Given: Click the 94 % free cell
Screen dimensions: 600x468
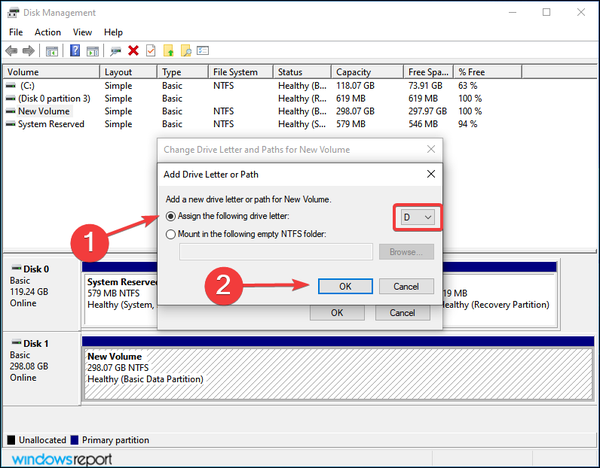Looking at the screenshot, I should tap(468, 124).
